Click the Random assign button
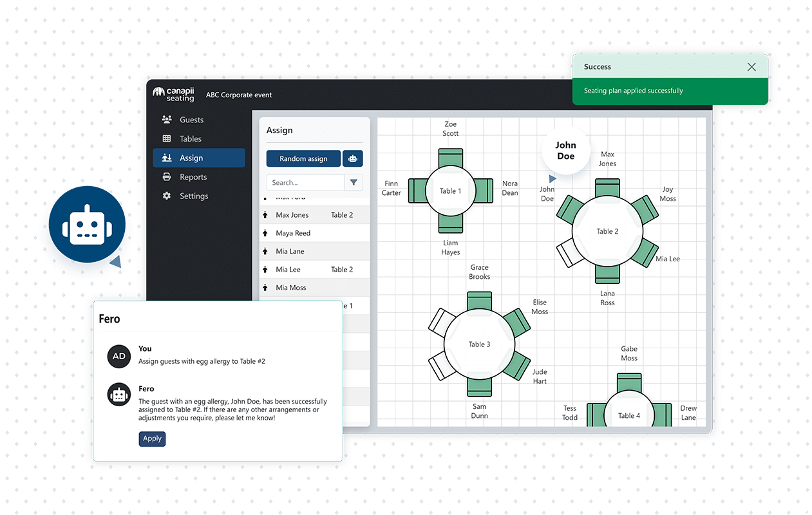Image resolution: width=812 pixels, height=515 pixels. (x=303, y=158)
